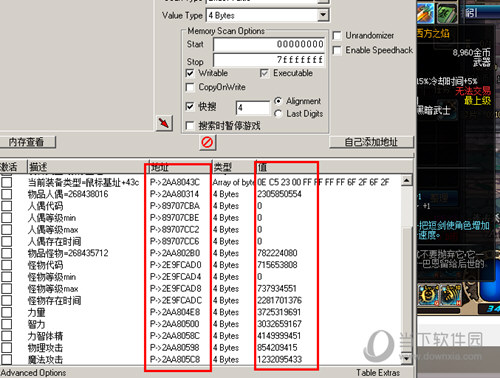Screen dimensions: 500x378
Task: Click address P->2AA804E8
Action: (x=175, y=312)
